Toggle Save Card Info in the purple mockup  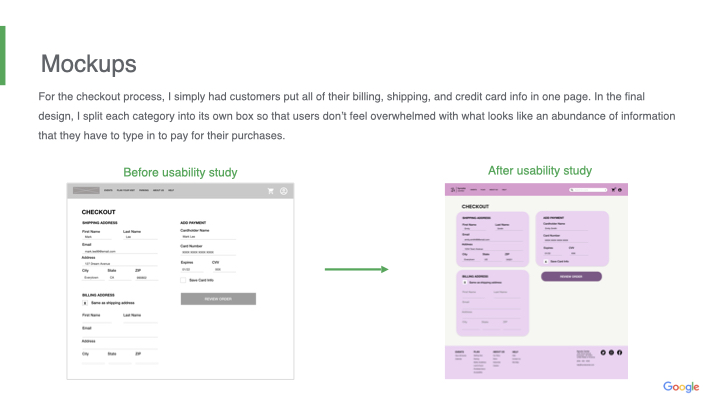(546, 261)
